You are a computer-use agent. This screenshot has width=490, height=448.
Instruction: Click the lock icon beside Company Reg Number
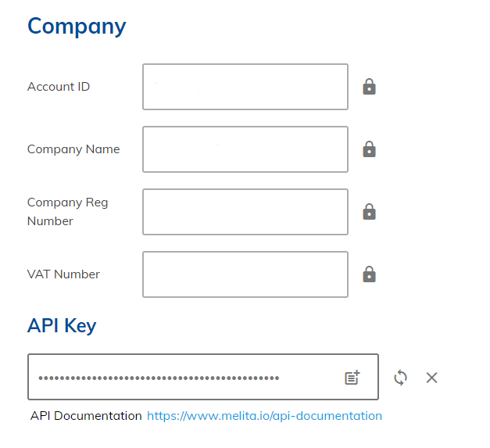point(370,212)
